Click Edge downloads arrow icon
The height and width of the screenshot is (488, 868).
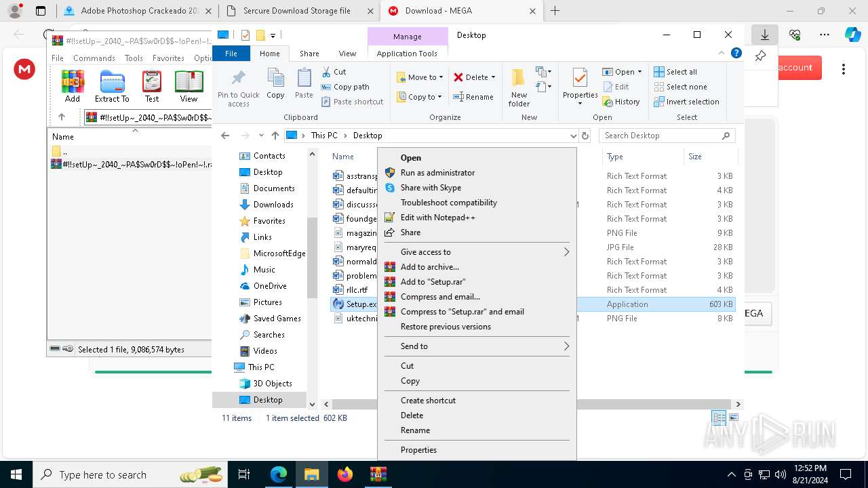(x=765, y=35)
